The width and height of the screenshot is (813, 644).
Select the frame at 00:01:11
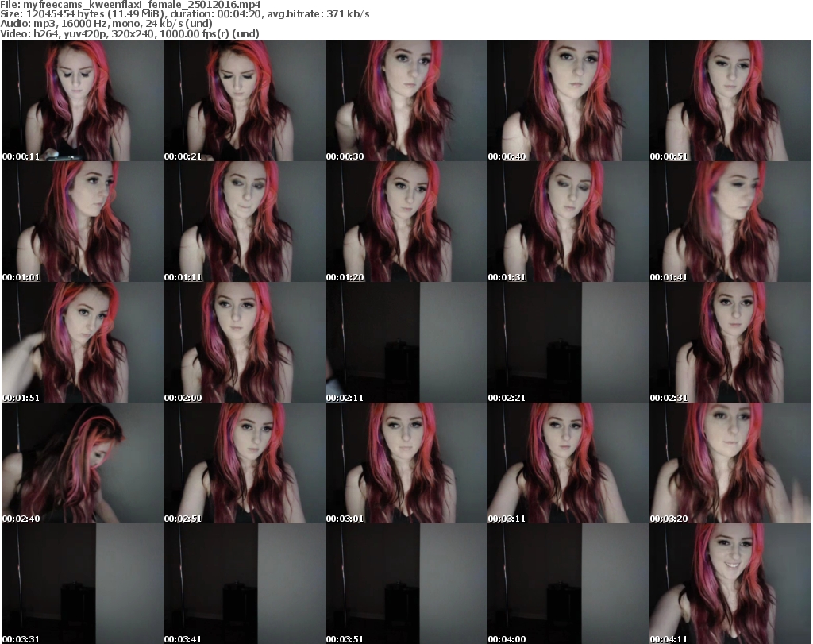coord(245,222)
